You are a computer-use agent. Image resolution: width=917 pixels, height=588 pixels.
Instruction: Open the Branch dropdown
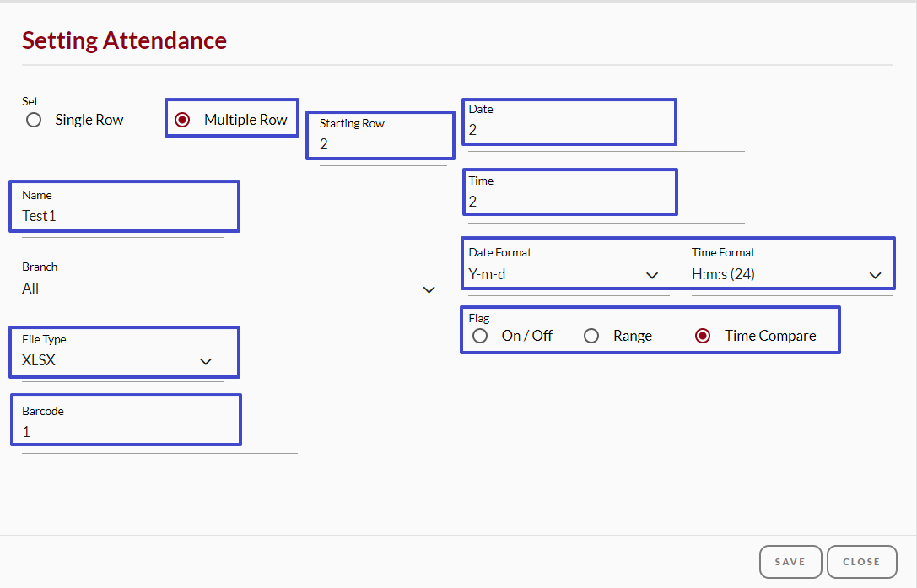232,289
